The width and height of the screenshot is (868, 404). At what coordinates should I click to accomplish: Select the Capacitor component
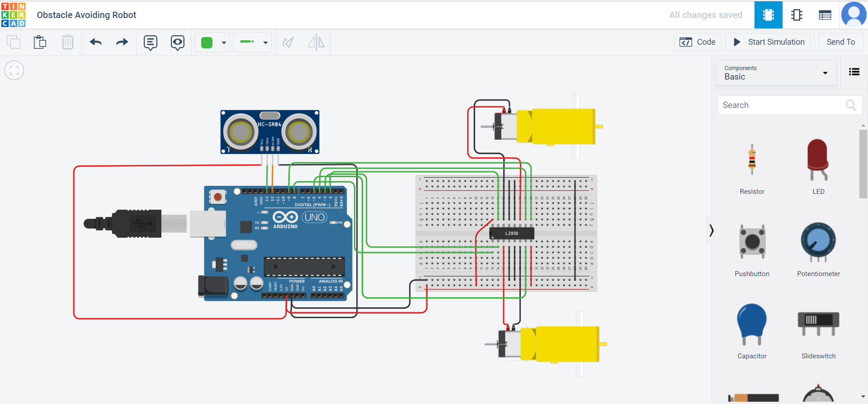(752, 331)
